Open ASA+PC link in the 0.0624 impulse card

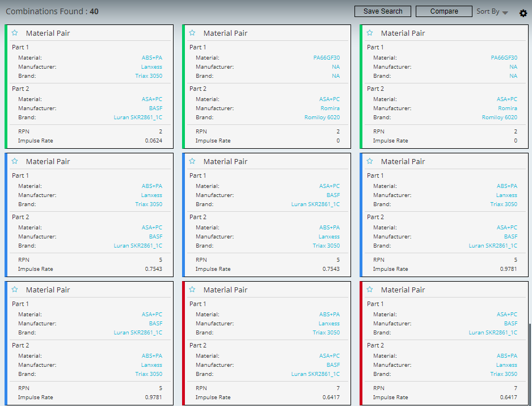[152, 99]
